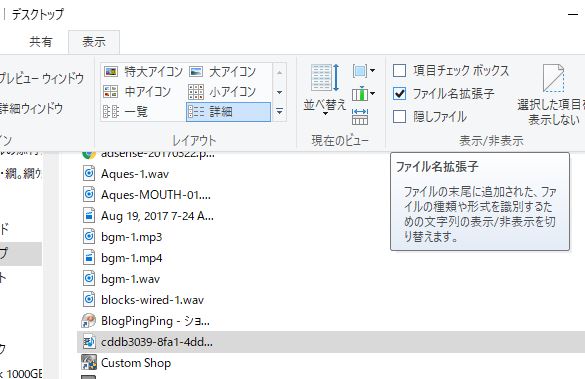This screenshot has width=585, height=379.
Task: Open the group-by dropdown icon
Action: pos(363,71)
